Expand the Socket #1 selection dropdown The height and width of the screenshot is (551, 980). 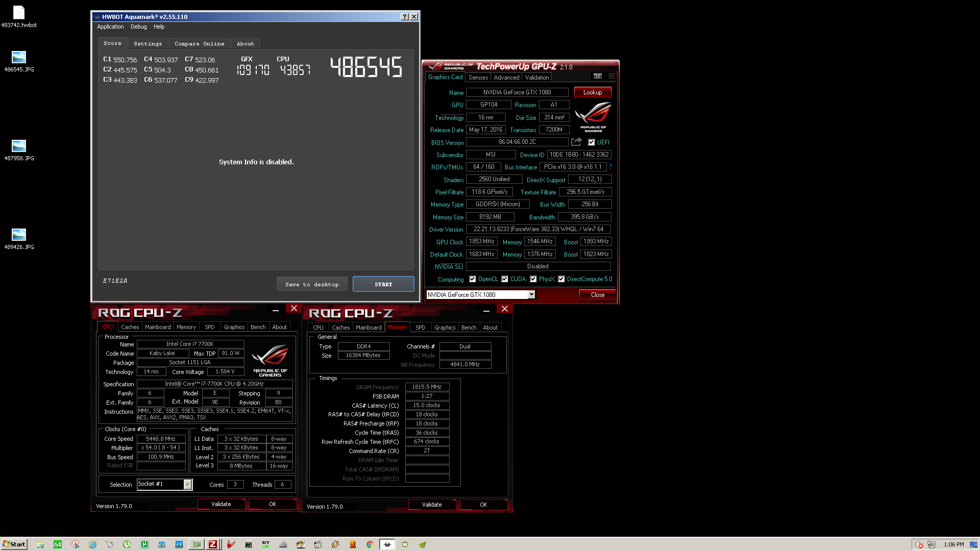pos(187,484)
